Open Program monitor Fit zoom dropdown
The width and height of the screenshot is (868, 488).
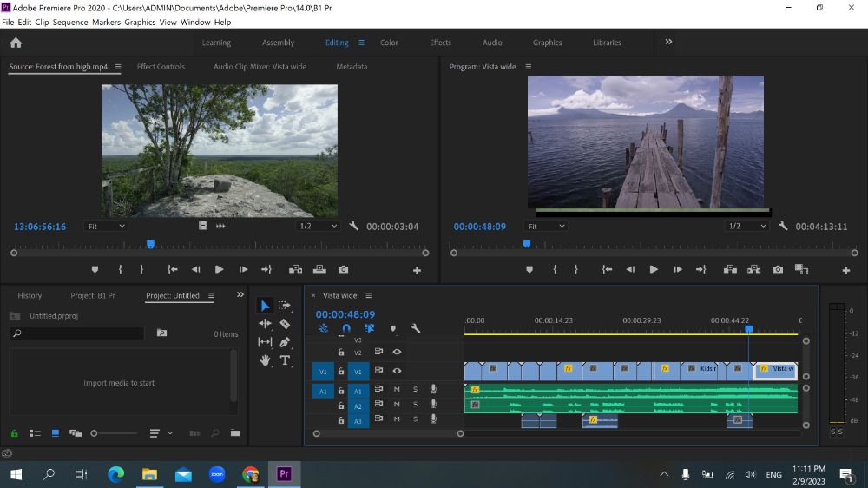coord(545,226)
